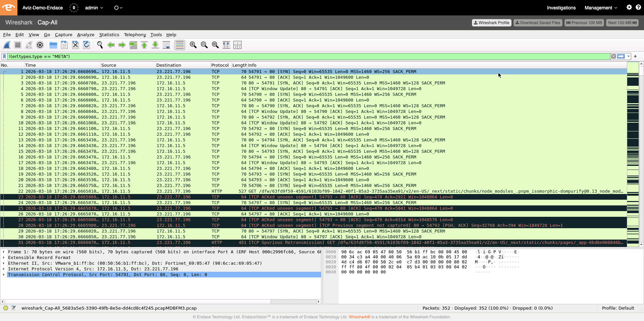
Task: Click the go to specified packet icon
Action: pyautogui.click(x=133, y=45)
